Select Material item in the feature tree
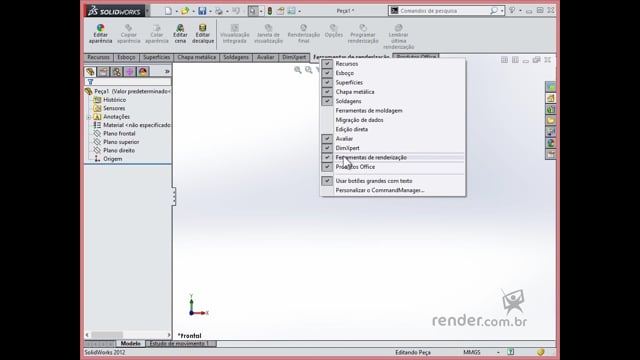The width and height of the screenshot is (640, 360). click(x=136, y=125)
